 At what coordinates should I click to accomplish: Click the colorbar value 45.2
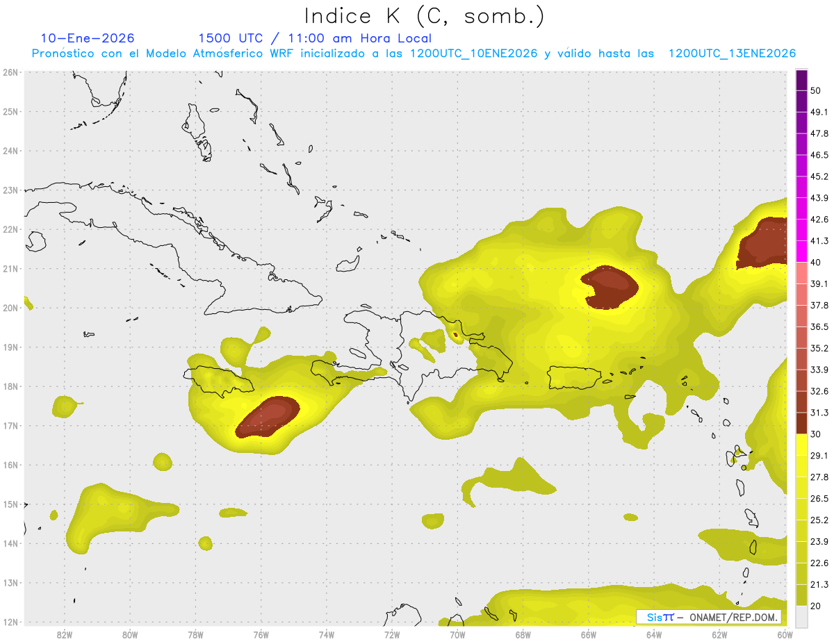tap(819, 176)
